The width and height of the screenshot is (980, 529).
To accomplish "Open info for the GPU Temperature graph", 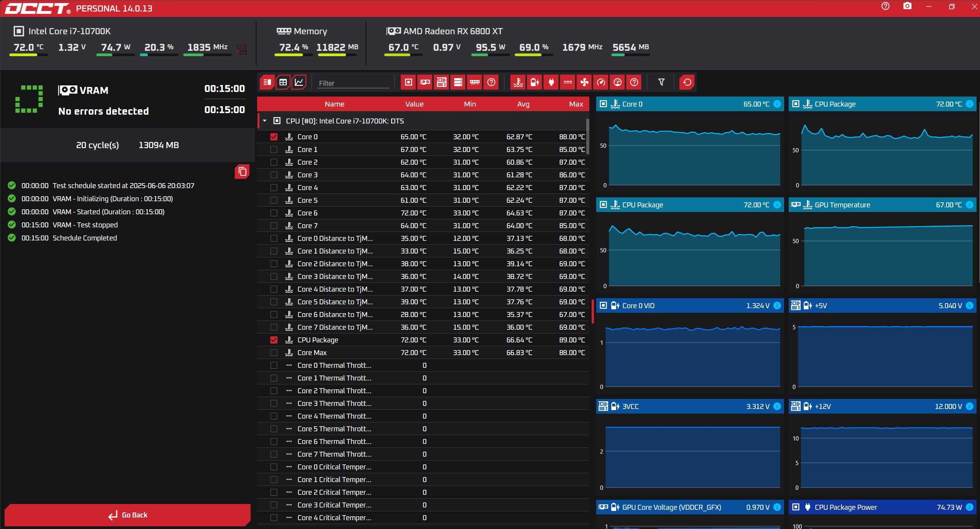I will coord(970,205).
